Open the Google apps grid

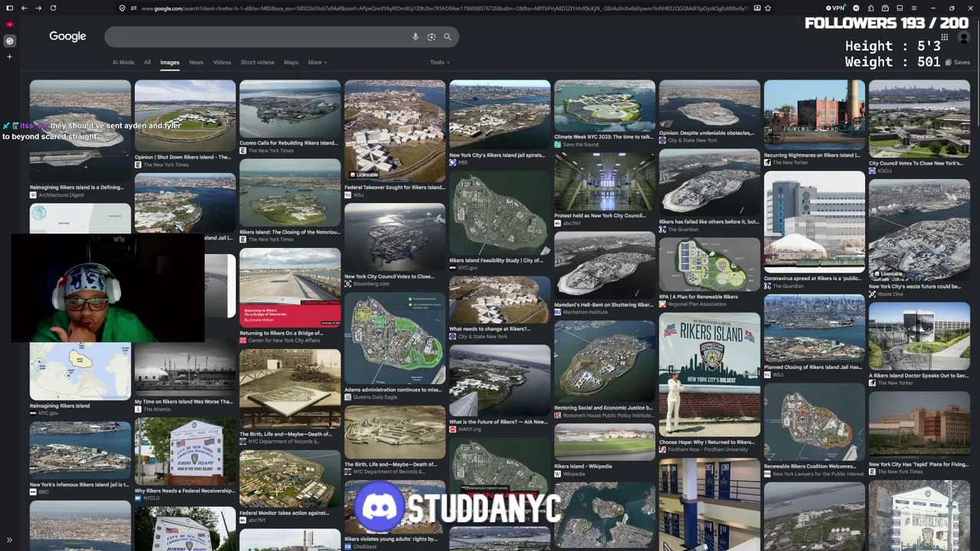(x=945, y=37)
